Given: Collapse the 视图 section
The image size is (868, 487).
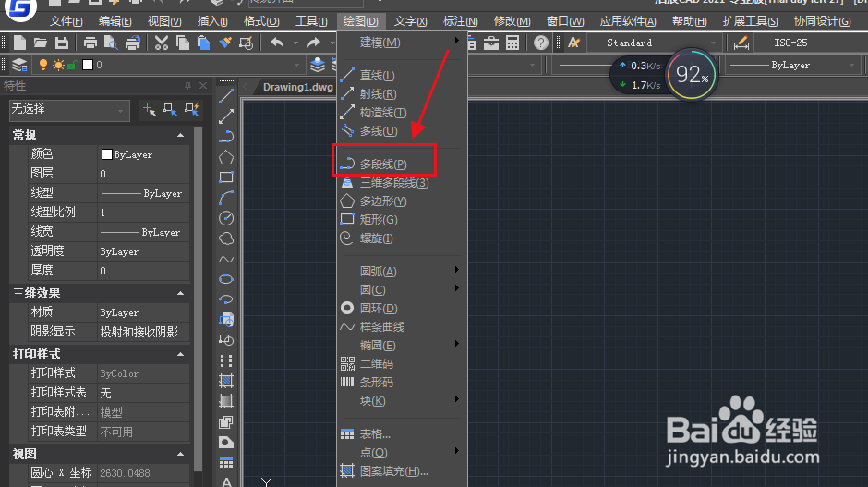Looking at the screenshot, I should [x=180, y=454].
